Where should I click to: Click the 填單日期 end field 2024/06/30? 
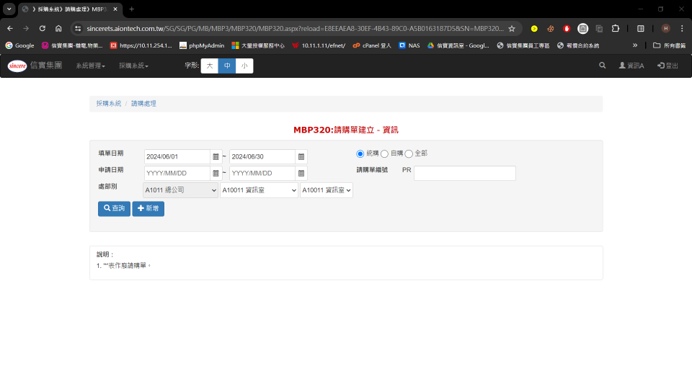262,157
